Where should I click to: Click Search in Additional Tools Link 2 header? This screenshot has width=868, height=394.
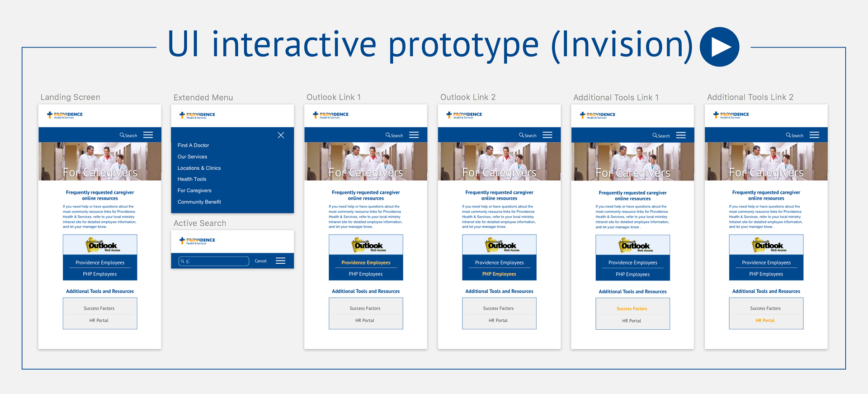point(794,135)
